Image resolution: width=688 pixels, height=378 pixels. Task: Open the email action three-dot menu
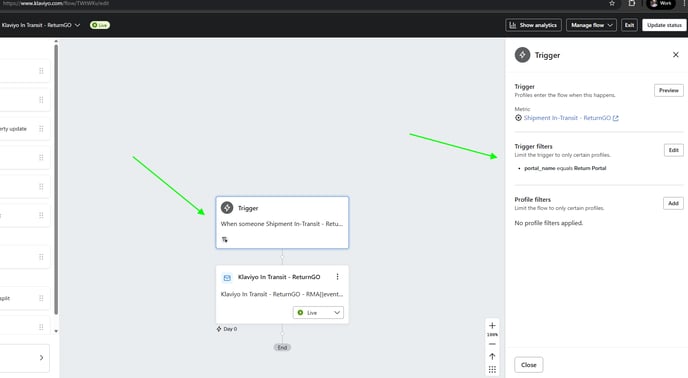(x=337, y=277)
